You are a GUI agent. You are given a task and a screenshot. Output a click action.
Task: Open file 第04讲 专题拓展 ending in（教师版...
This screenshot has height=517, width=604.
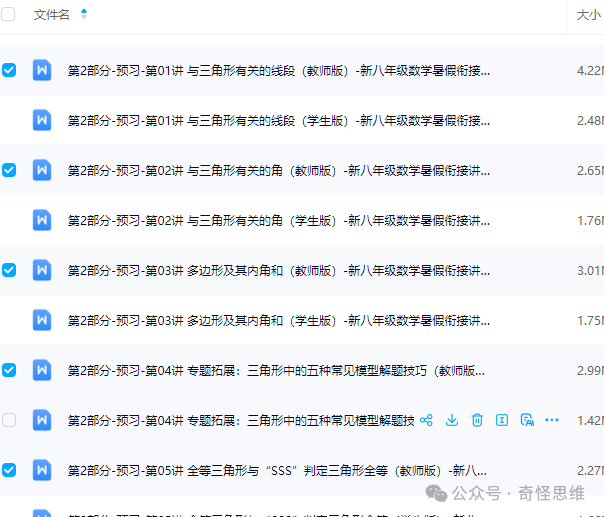(x=276, y=370)
